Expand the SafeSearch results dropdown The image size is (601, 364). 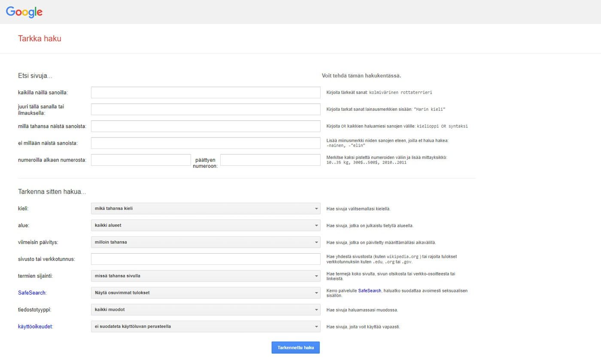coord(205,292)
